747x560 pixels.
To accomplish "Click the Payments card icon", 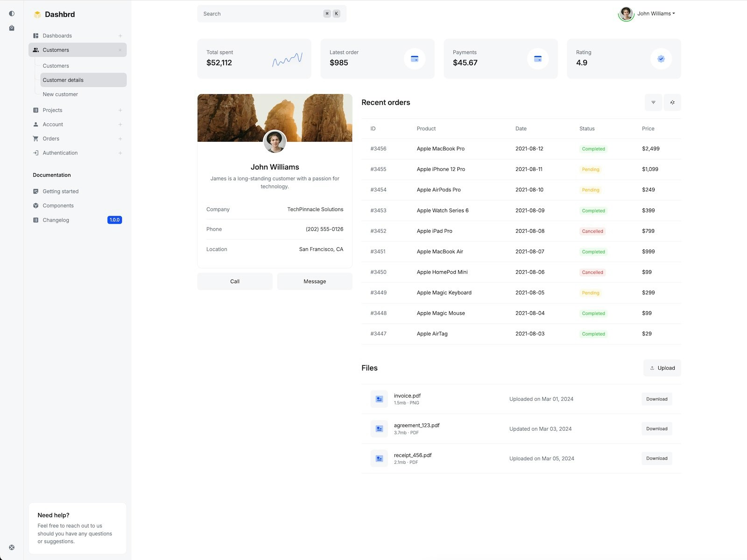I will pos(538,59).
